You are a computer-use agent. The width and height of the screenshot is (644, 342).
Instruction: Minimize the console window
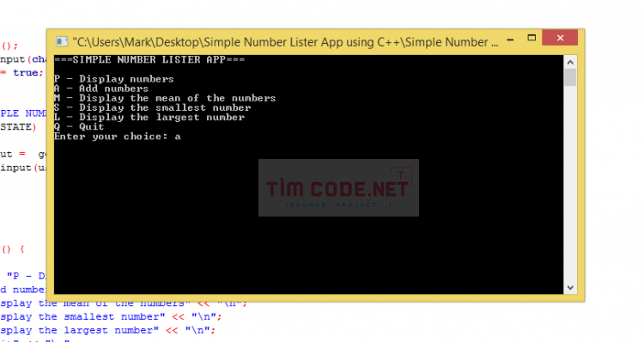pyautogui.click(x=510, y=40)
